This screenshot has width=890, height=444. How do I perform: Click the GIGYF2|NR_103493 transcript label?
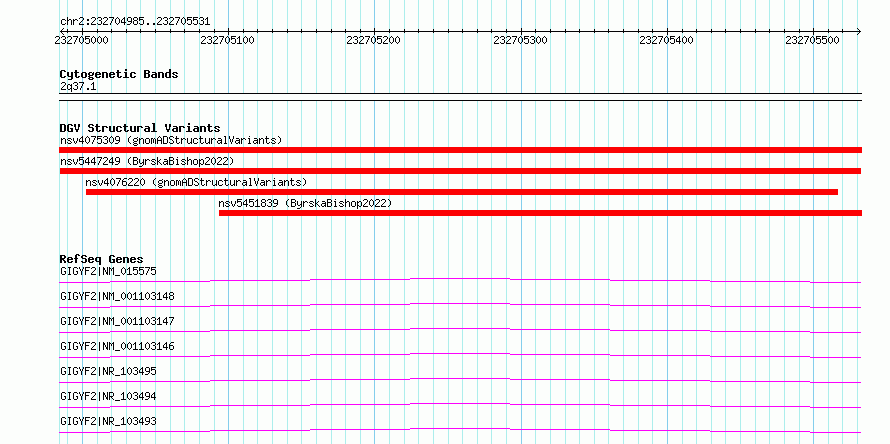point(108,421)
